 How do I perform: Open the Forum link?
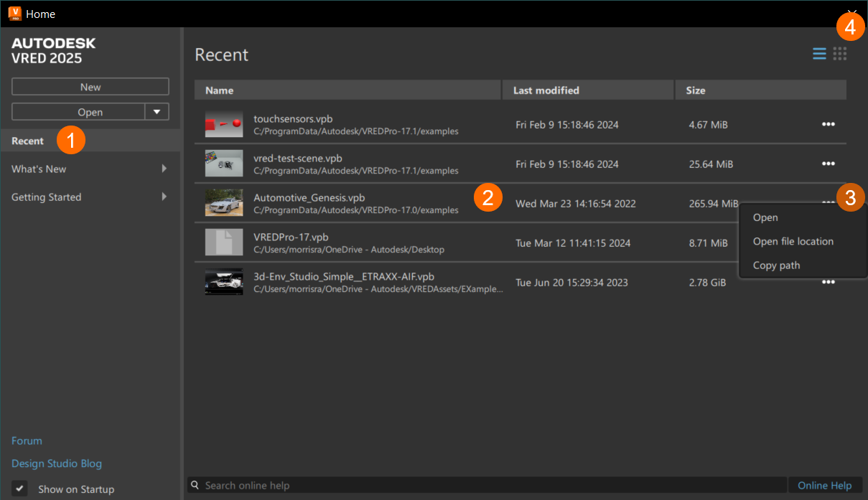(27, 440)
